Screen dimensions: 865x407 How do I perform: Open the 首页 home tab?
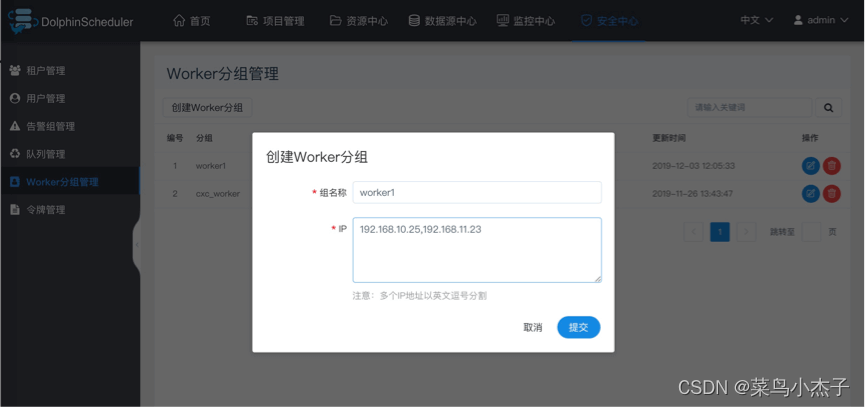[x=191, y=21]
